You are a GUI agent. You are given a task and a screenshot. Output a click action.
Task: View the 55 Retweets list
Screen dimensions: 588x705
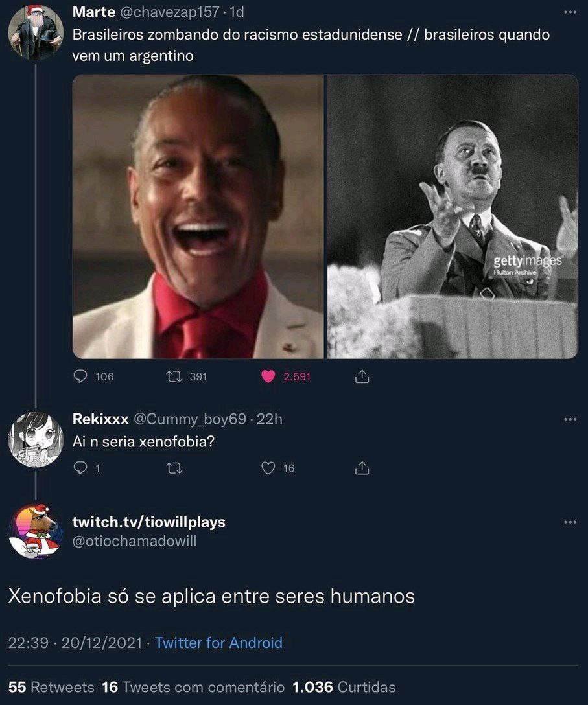[51, 687]
